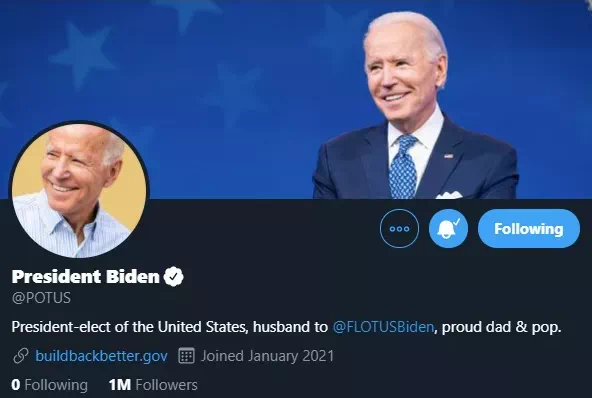Open the three-dot more options menu

coord(399,228)
